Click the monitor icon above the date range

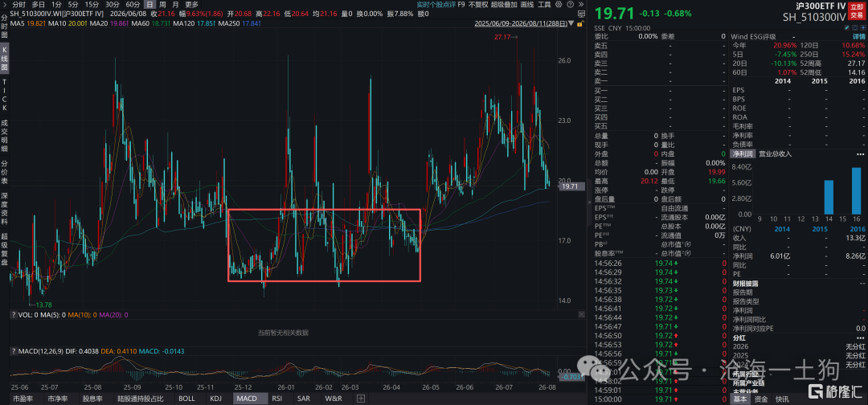tap(581, 14)
